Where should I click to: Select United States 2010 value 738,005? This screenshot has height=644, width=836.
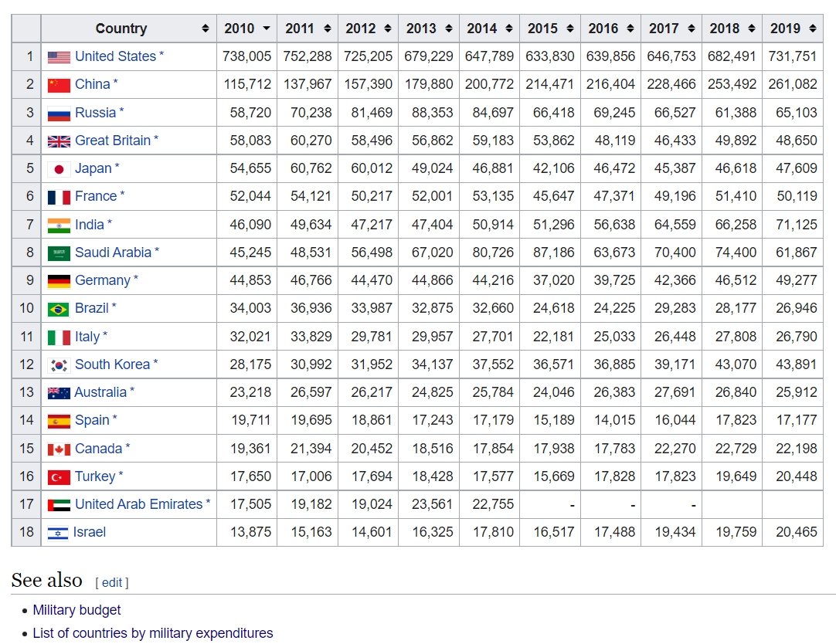tap(246, 56)
